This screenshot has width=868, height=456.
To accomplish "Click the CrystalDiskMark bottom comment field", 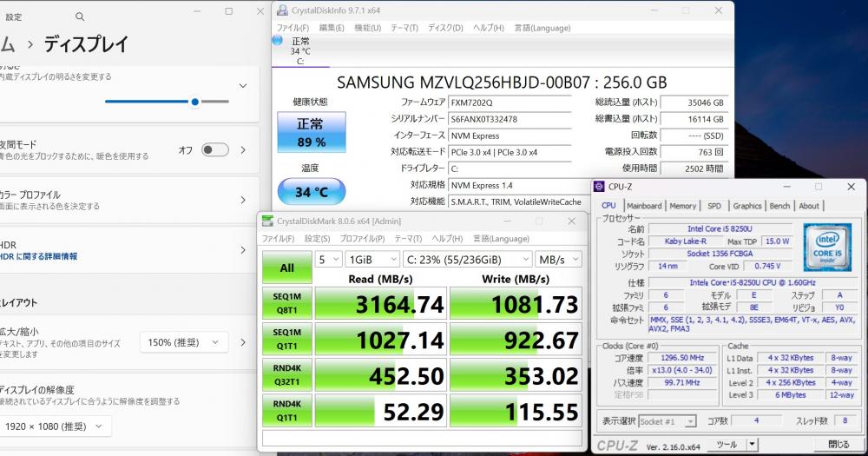I will (x=423, y=438).
